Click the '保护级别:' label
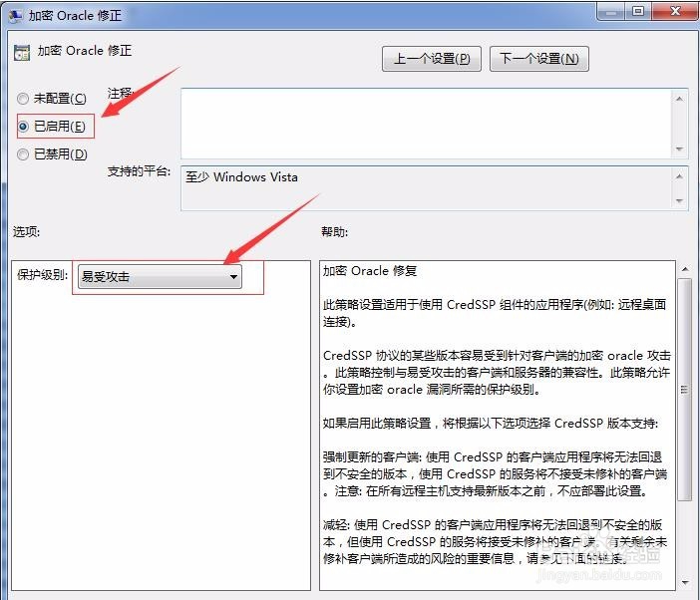 coord(43,275)
